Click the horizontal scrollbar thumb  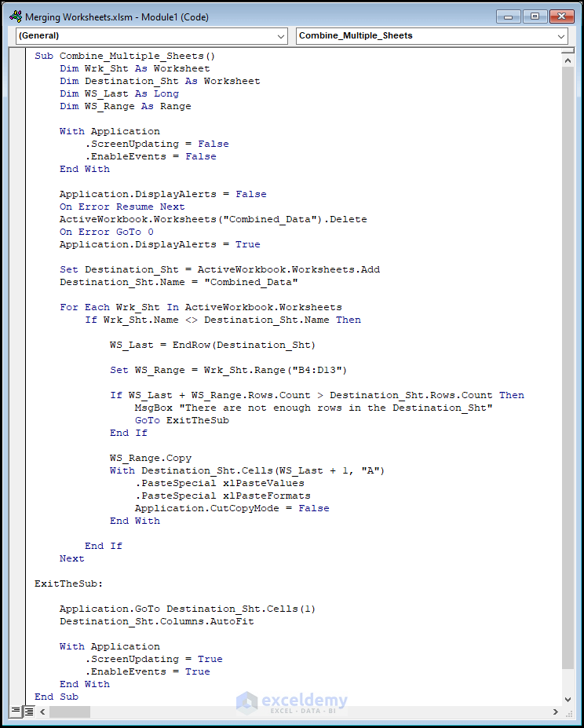pyautogui.click(x=70, y=712)
